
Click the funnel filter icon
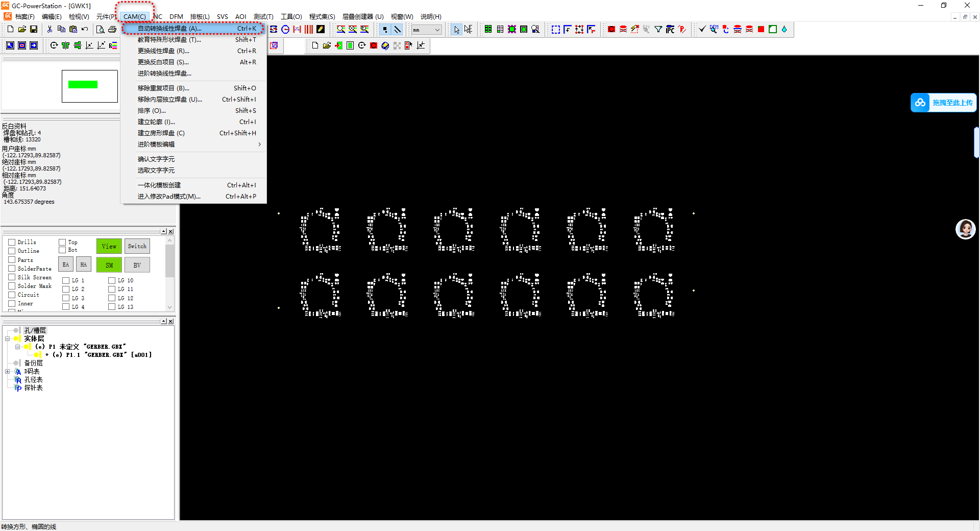coord(658,30)
